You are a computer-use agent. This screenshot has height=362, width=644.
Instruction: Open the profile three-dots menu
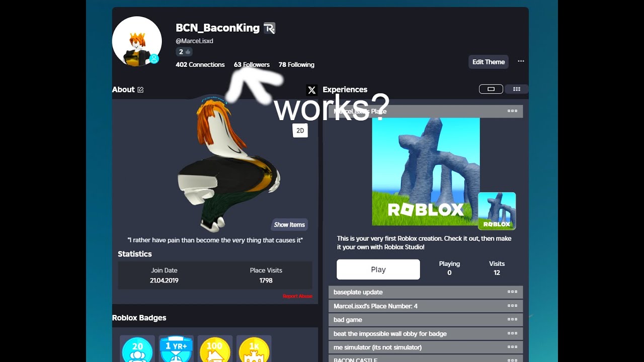(x=521, y=61)
